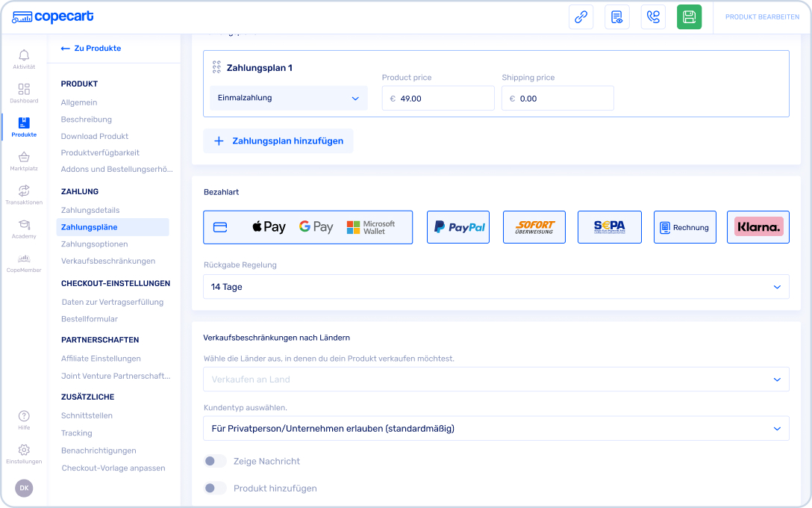This screenshot has width=812, height=508.
Task: Select Zahlungspläne menu item
Action: pos(113,227)
